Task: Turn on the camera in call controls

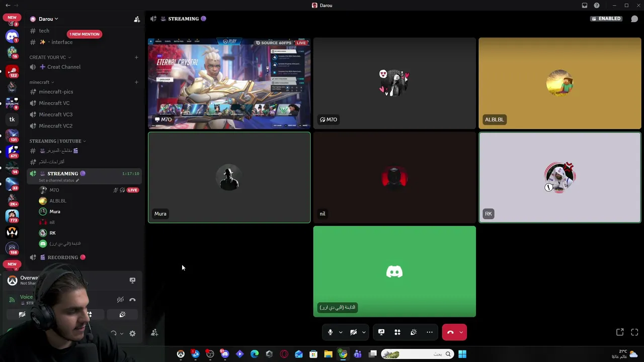Action: [353, 332]
